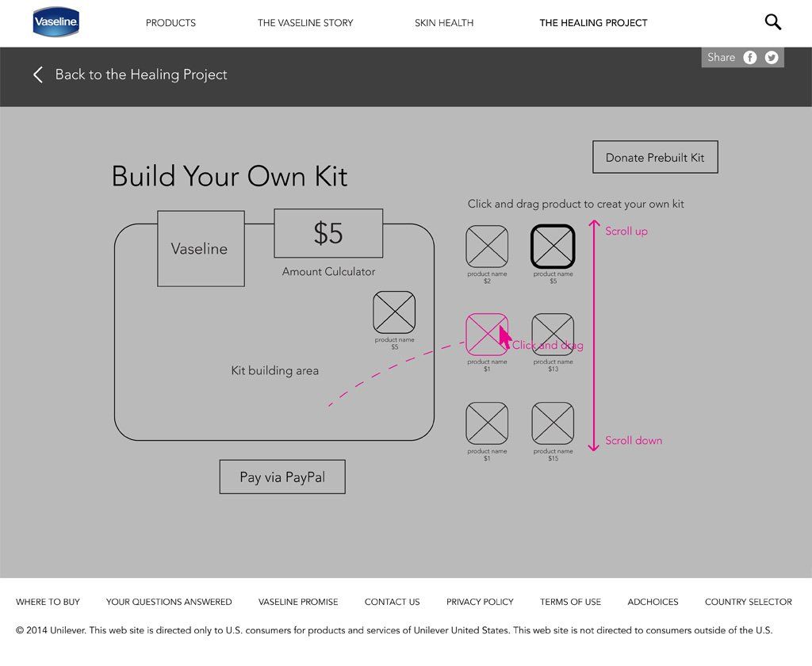This screenshot has height=666, width=812.
Task: Open VASELINE PROMISE footer link
Action: click(298, 602)
